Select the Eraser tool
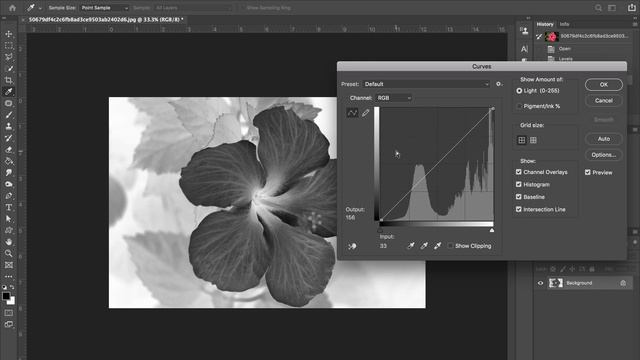 [x=9, y=149]
